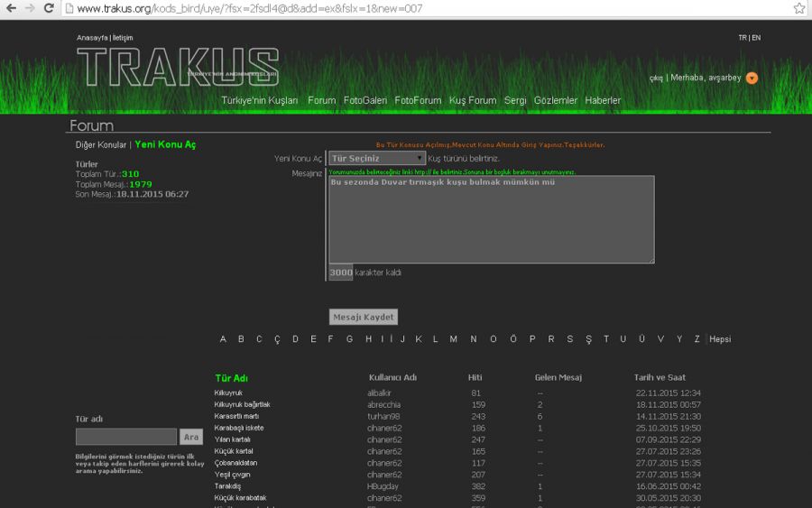Click the browser forward arrow
The width and height of the screenshot is (812, 508).
click(30, 8)
